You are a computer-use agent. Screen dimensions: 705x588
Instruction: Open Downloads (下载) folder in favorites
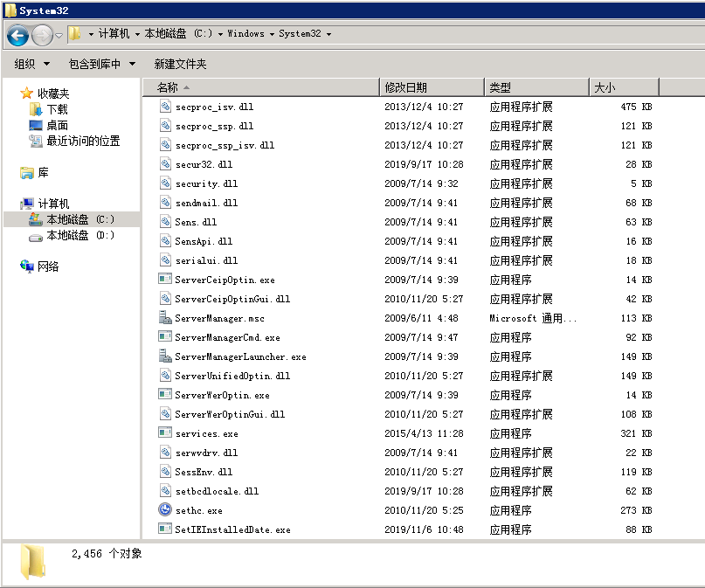pyautogui.click(x=57, y=109)
